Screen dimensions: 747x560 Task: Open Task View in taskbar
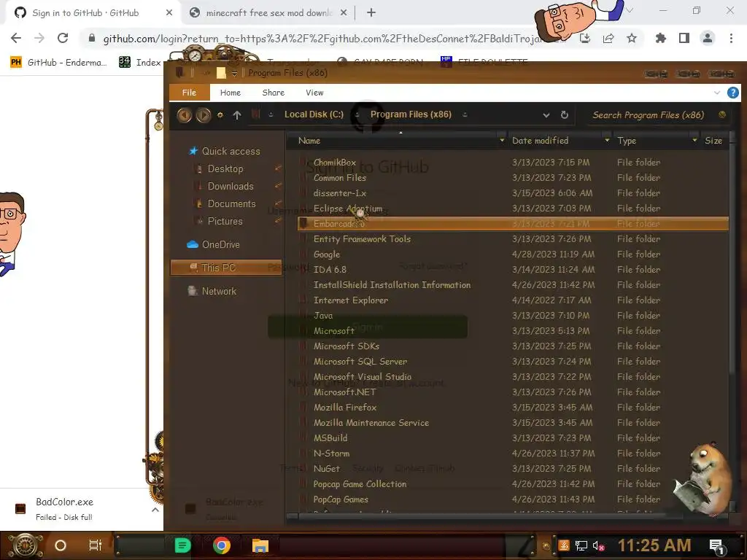96,545
